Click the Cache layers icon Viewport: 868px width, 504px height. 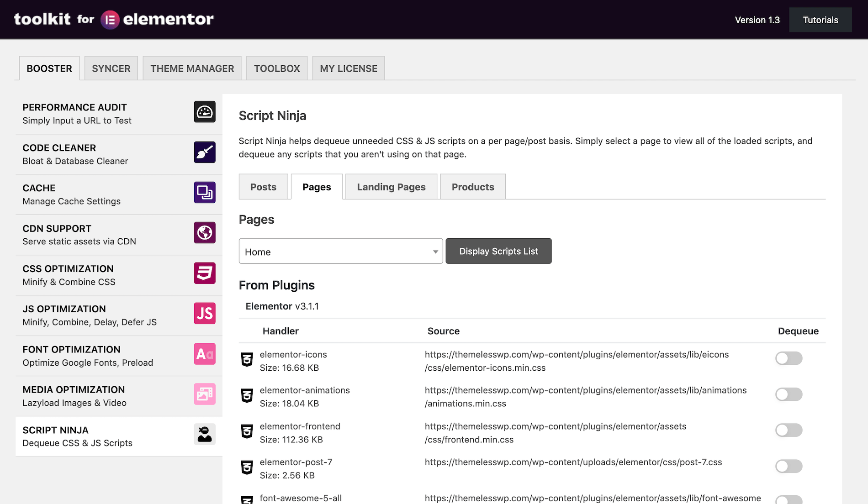[x=205, y=192]
